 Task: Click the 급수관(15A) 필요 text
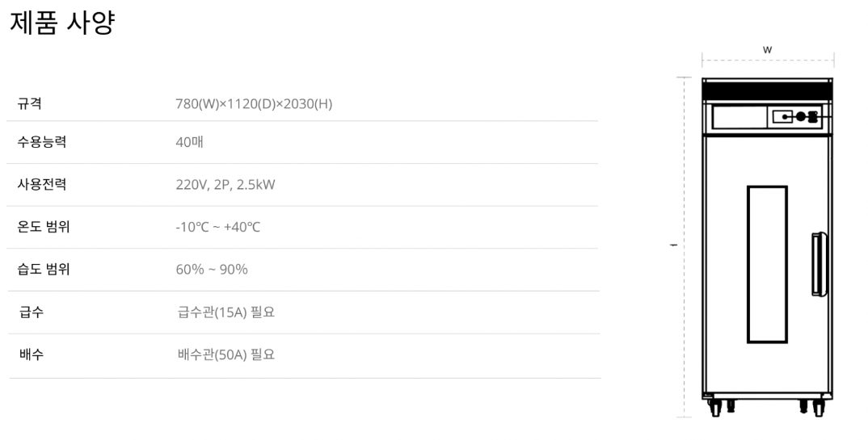(x=226, y=312)
